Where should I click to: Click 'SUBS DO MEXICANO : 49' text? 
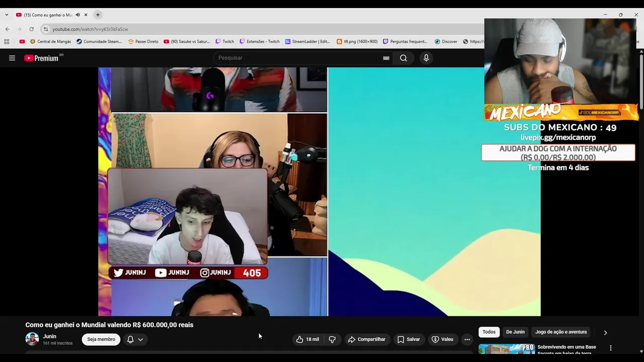click(x=560, y=128)
